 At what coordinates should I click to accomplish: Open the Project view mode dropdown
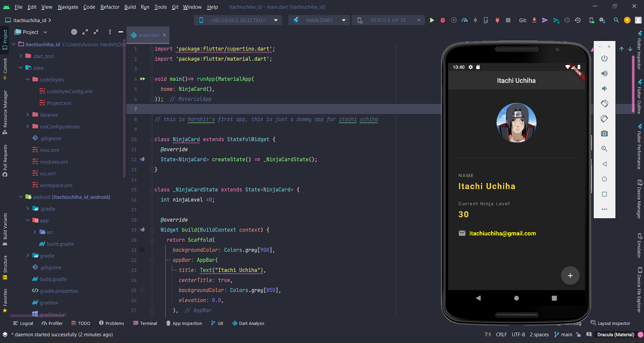pyautogui.click(x=31, y=32)
